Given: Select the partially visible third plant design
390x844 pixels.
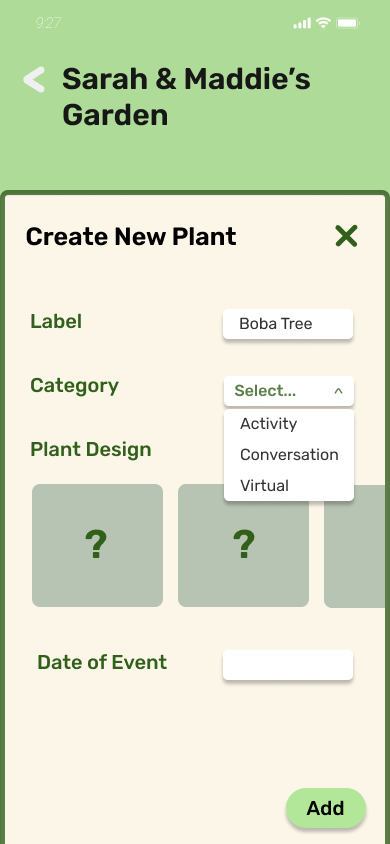Looking at the screenshot, I should 354,546.
